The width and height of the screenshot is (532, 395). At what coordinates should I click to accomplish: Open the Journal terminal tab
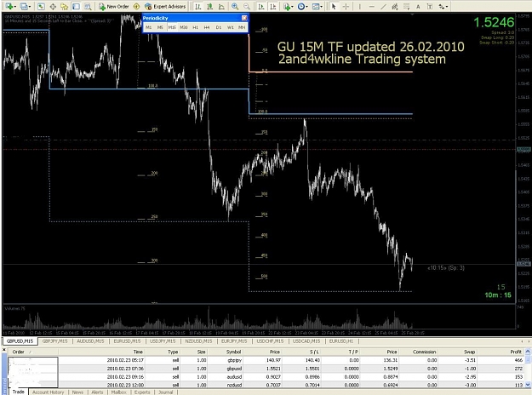pyautogui.click(x=166, y=392)
